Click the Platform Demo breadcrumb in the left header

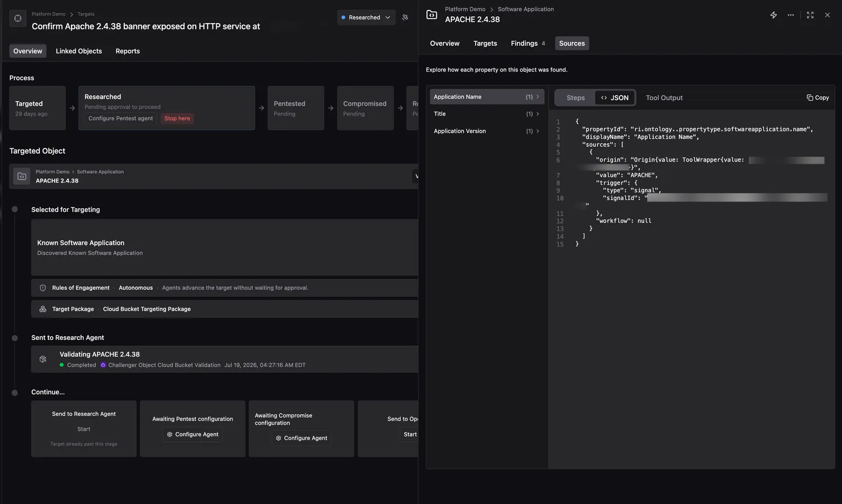click(x=48, y=14)
